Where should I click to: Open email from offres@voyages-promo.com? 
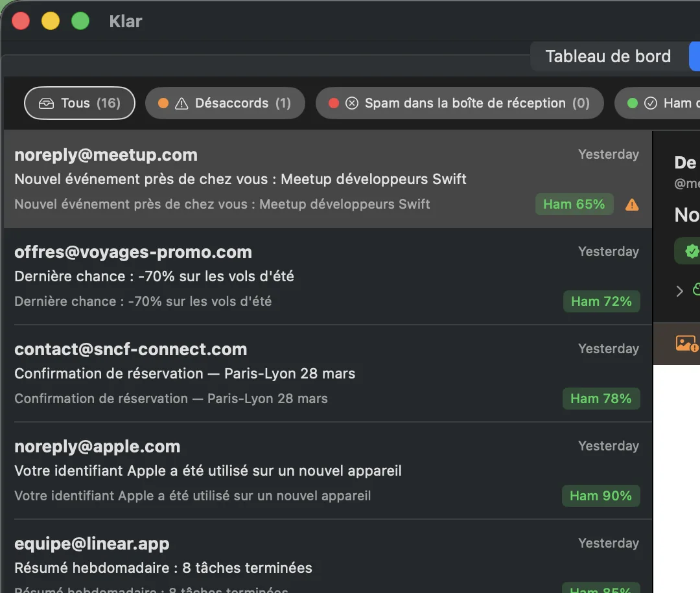(x=328, y=276)
